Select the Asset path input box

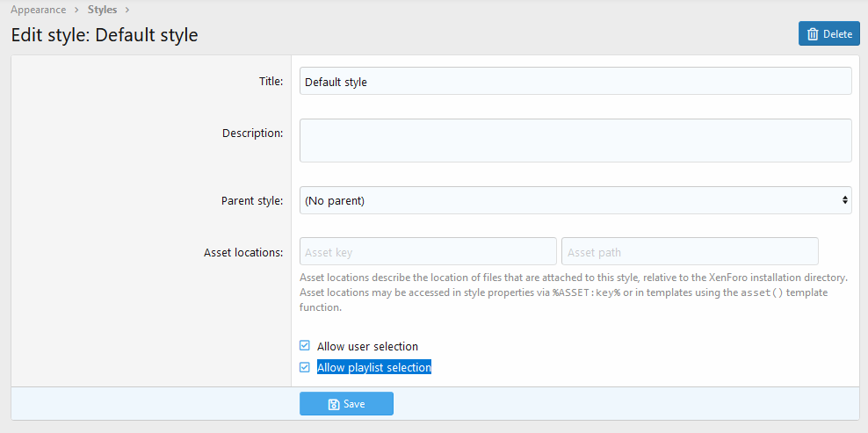click(x=690, y=252)
